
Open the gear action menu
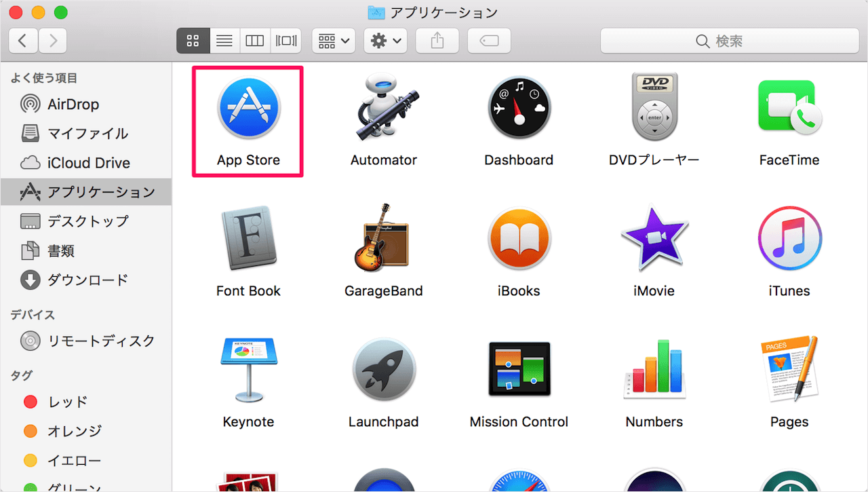[x=385, y=41]
